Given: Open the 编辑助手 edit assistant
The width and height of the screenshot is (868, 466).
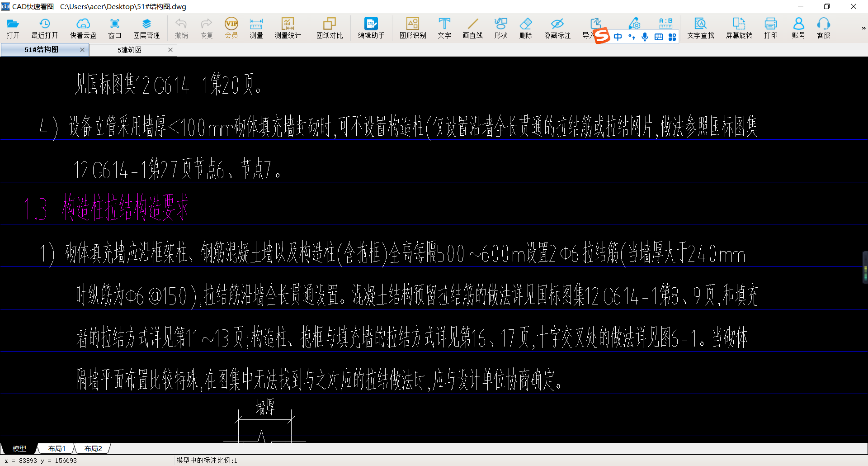Looking at the screenshot, I should (371, 29).
